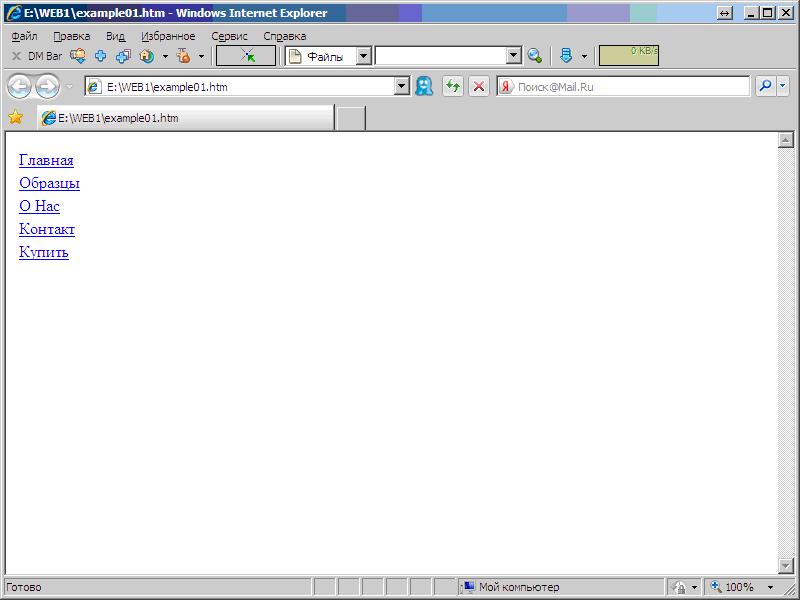Click the padlock security icon in status bar
The width and height of the screenshot is (800, 600).
pos(679,587)
